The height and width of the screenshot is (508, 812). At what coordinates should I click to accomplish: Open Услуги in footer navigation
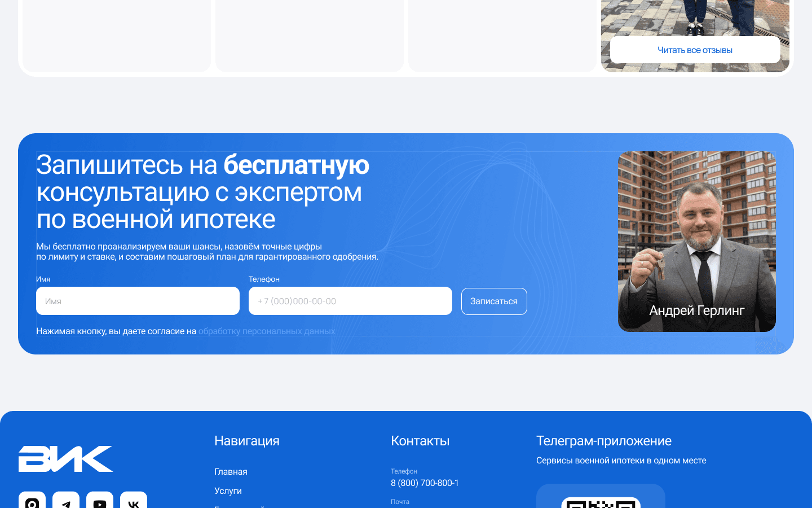point(228,491)
